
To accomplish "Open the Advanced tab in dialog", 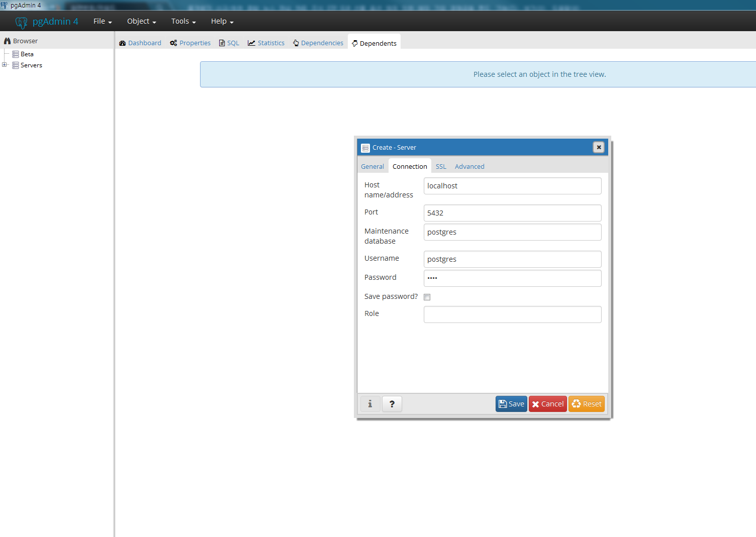I will click(469, 166).
